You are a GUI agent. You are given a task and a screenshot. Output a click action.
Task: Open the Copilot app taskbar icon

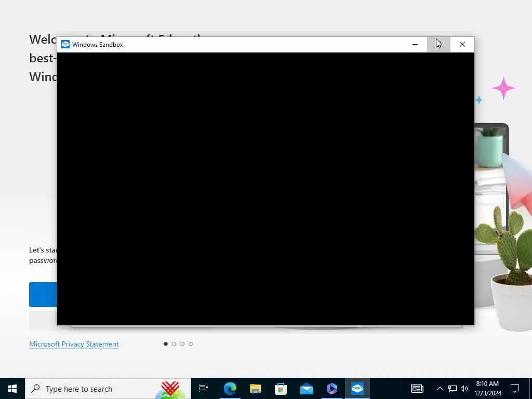pyautogui.click(x=332, y=389)
